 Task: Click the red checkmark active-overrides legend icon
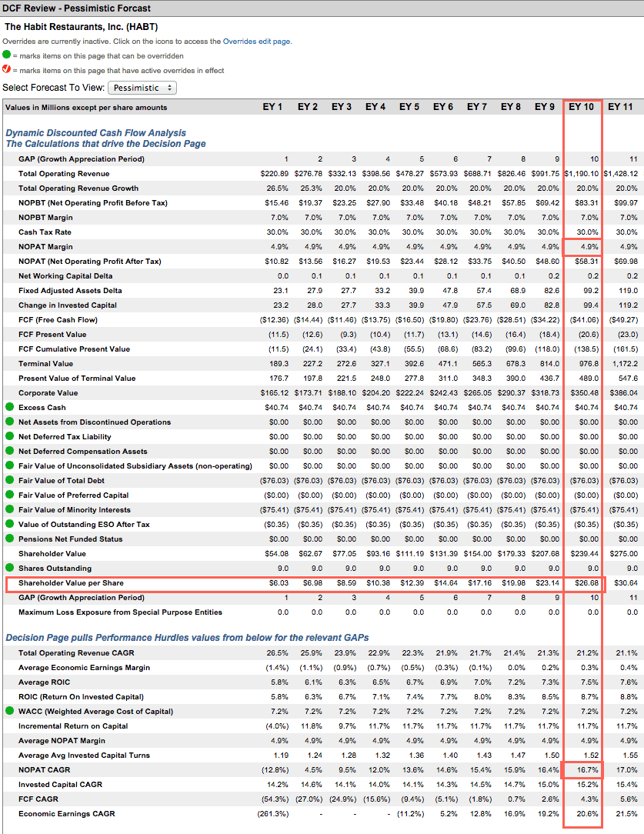[x=6, y=69]
